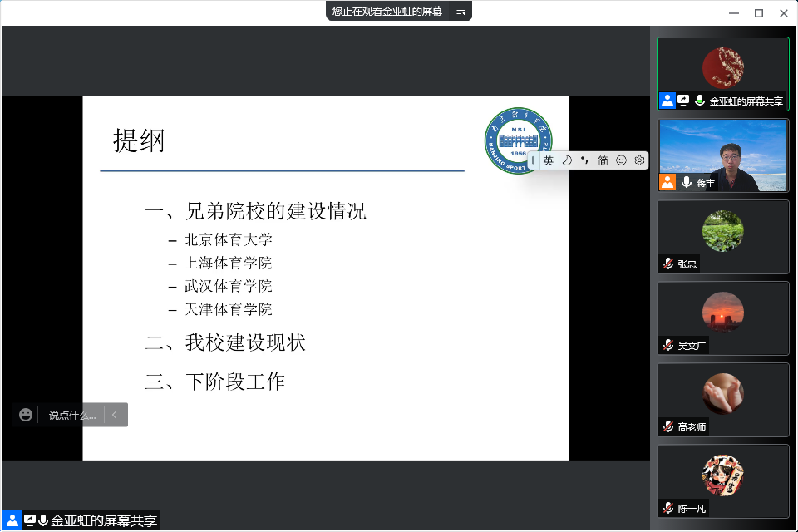Click 吴文广's muted microphone icon
The image size is (798, 532).
click(667, 345)
